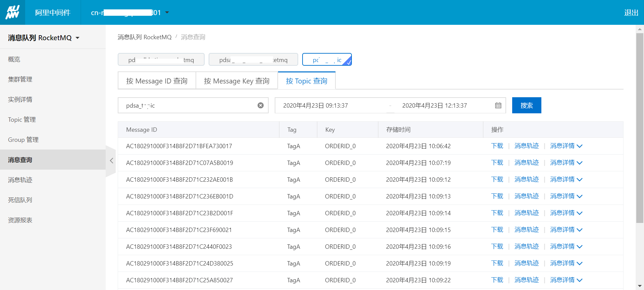Download message ending C07A5B0019

click(x=497, y=163)
